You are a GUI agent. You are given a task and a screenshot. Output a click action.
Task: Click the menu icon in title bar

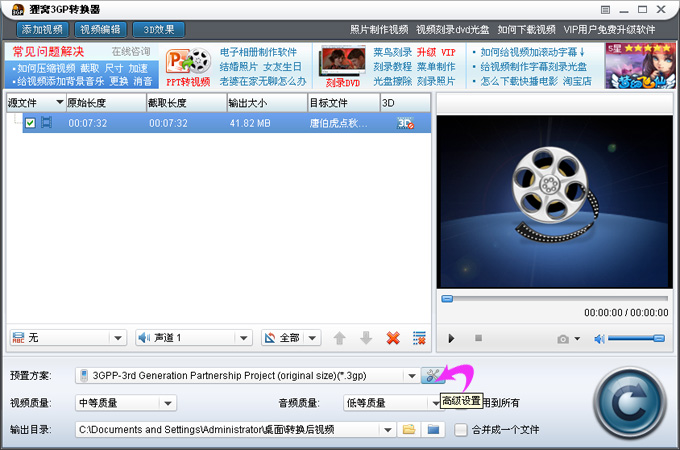click(605, 10)
